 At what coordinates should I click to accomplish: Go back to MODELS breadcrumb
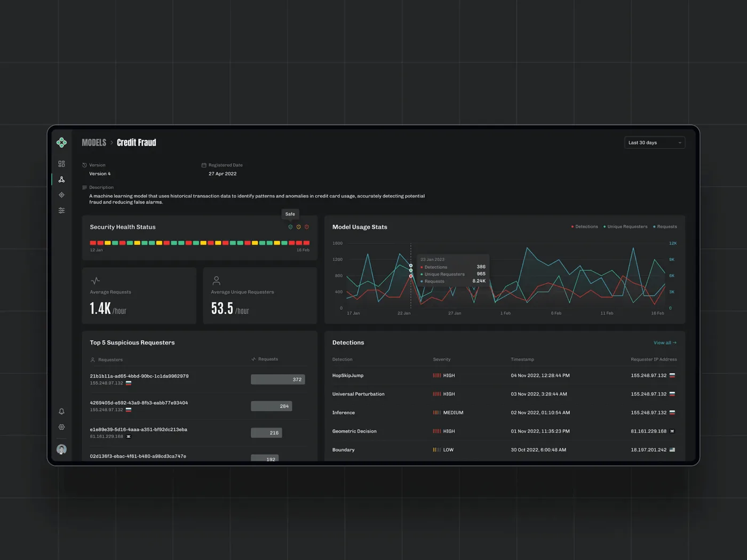pyautogui.click(x=94, y=142)
